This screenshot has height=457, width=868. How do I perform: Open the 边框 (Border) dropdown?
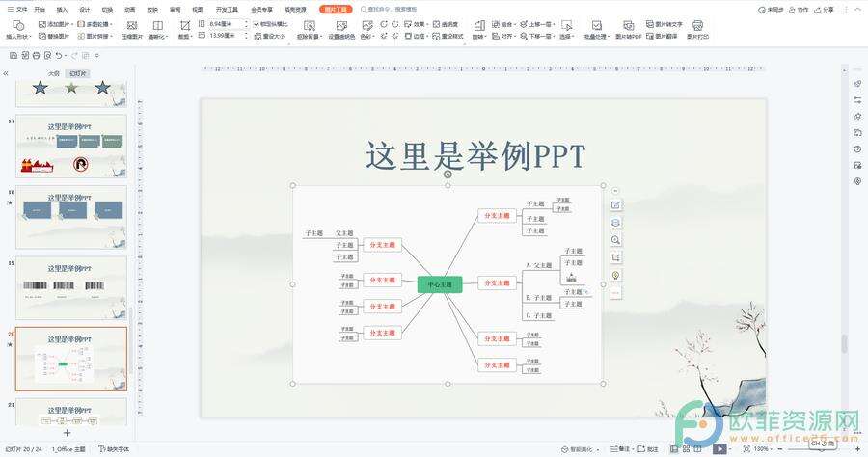pos(416,37)
